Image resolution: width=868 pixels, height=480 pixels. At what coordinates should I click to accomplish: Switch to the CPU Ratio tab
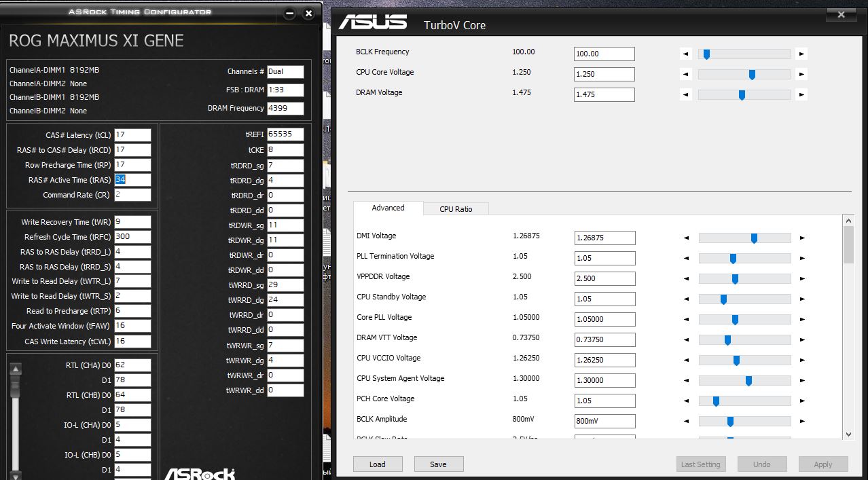pyautogui.click(x=456, y=209)
